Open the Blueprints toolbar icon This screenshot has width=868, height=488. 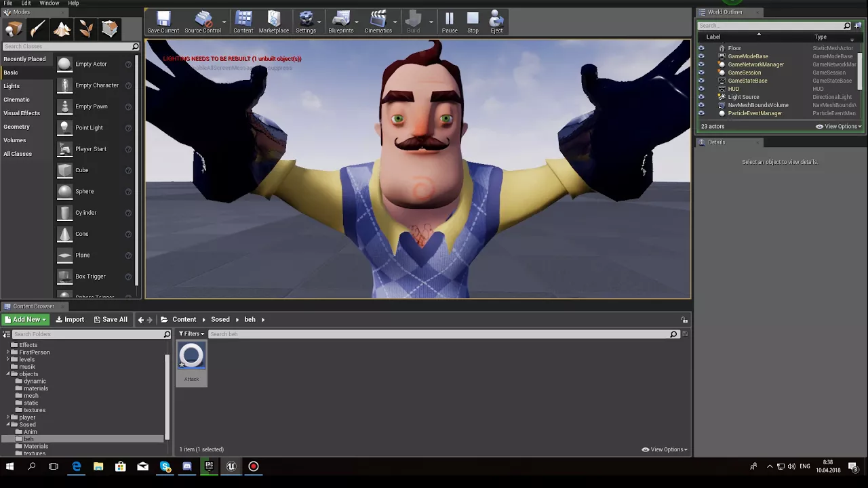[341, 22]
